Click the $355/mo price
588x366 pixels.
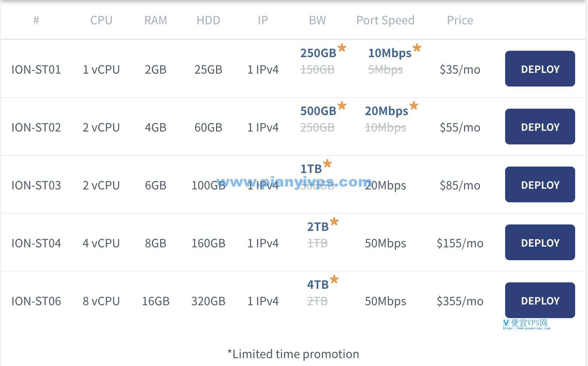tap(460, 301)
